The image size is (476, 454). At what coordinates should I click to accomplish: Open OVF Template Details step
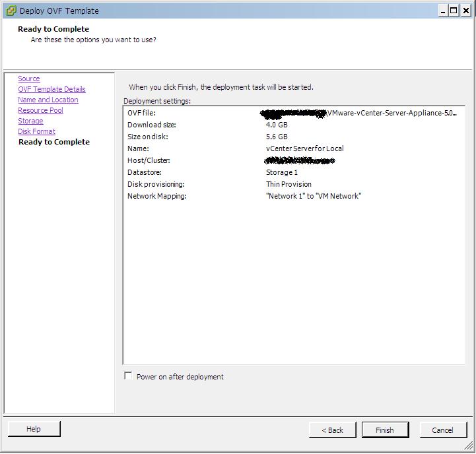click(x=51, y=89)
